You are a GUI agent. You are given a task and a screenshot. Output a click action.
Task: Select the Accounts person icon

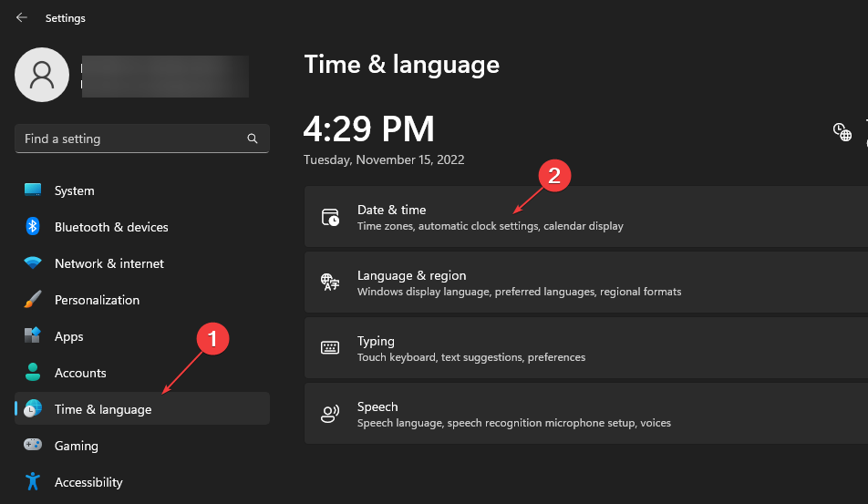click(33, 372)
